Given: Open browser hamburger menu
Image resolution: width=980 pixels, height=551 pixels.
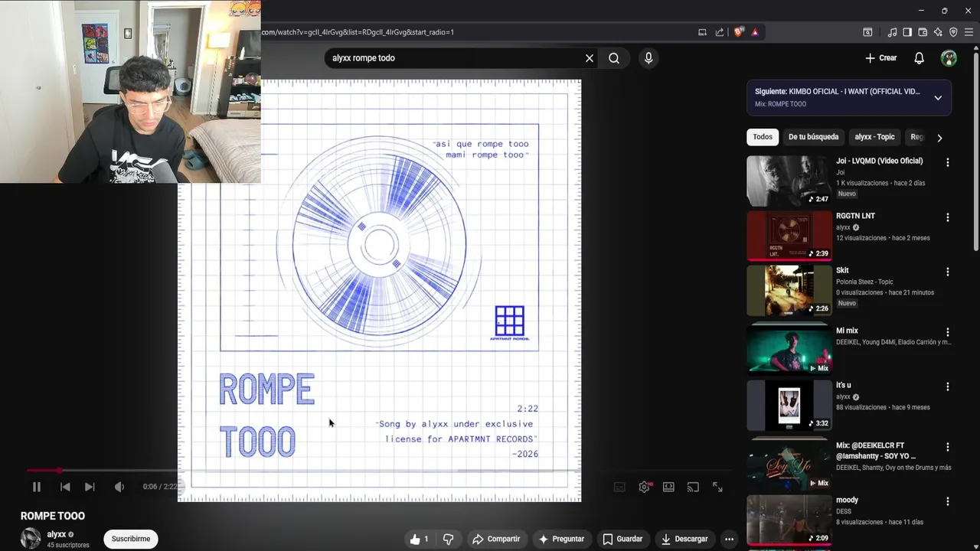Looking at the screenshot, I should tap(969, 32).
